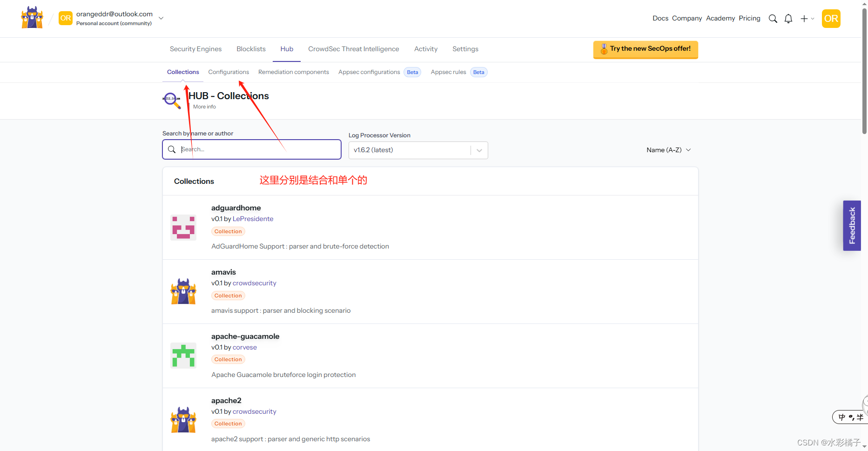Screen dimensions: 868x451
Task: Open Remediation components sub-tab
Action: (x=294, y=72)
